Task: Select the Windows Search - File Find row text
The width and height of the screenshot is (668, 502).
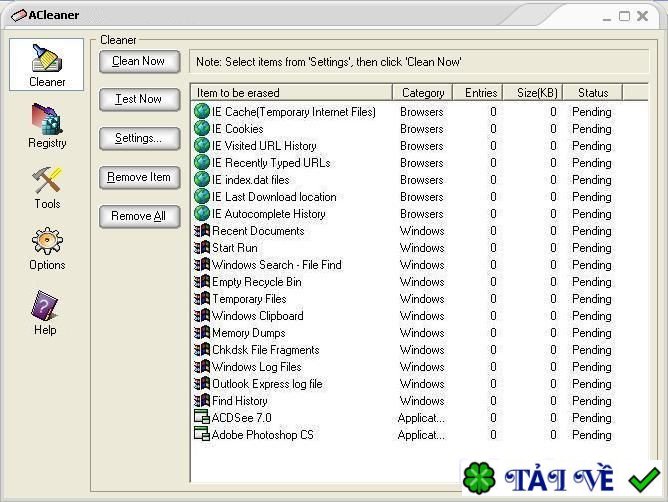Action: click(x=277, y=265)
